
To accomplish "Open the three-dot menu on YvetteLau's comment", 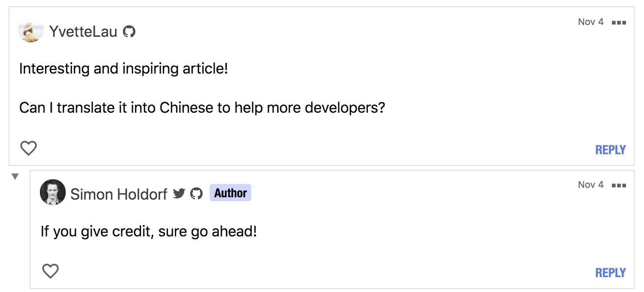I will (x=619, y=22).
